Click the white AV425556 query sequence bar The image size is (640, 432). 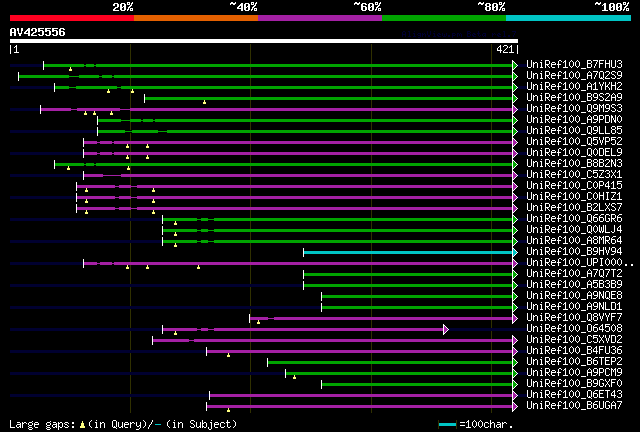pyautogui.click(x=264, y=41)
